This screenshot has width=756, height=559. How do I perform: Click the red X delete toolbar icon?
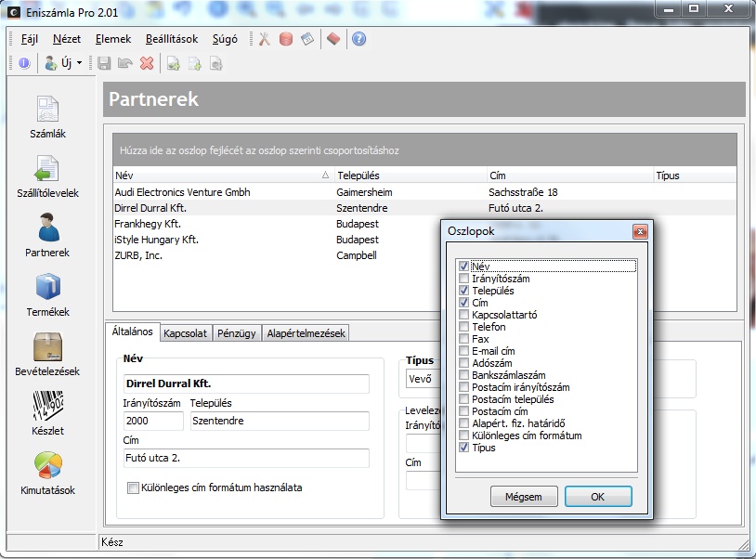(x=146, y=63)
